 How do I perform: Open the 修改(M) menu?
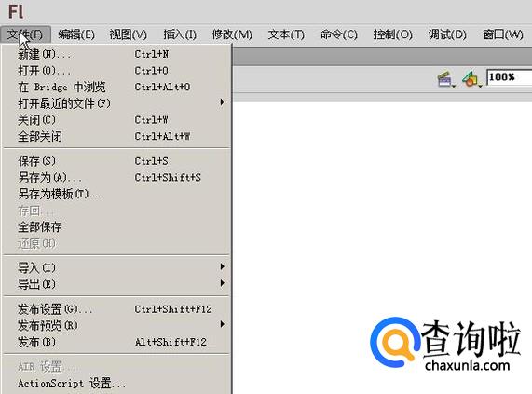coord(232,34)
